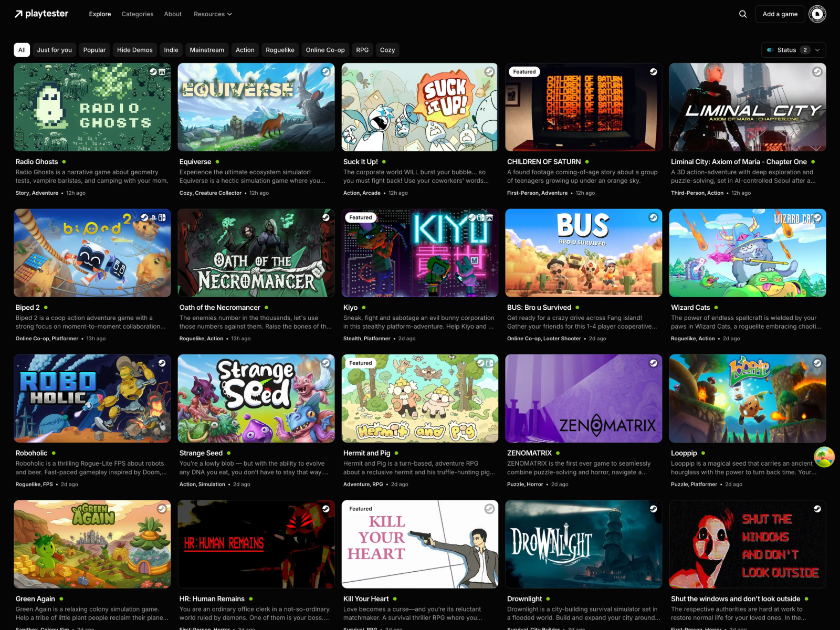The width and height of the screenshot is (840, 630).
Task: Click the Steam icon on Equiverse card
Action: (326, 71)
